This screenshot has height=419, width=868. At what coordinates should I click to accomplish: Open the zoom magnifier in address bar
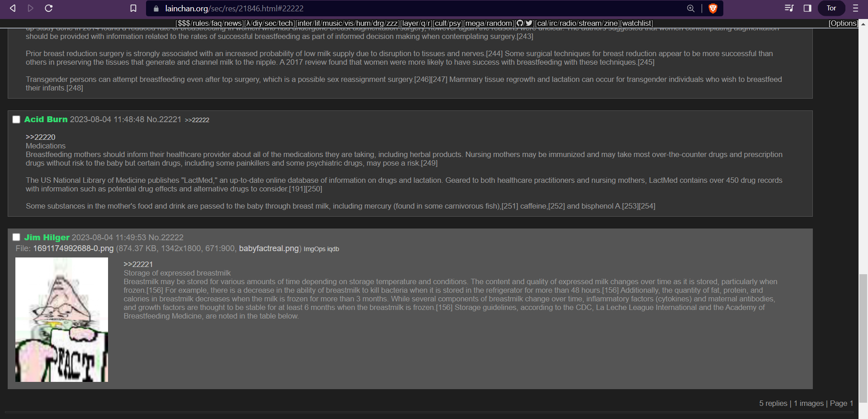click(690, 8)
